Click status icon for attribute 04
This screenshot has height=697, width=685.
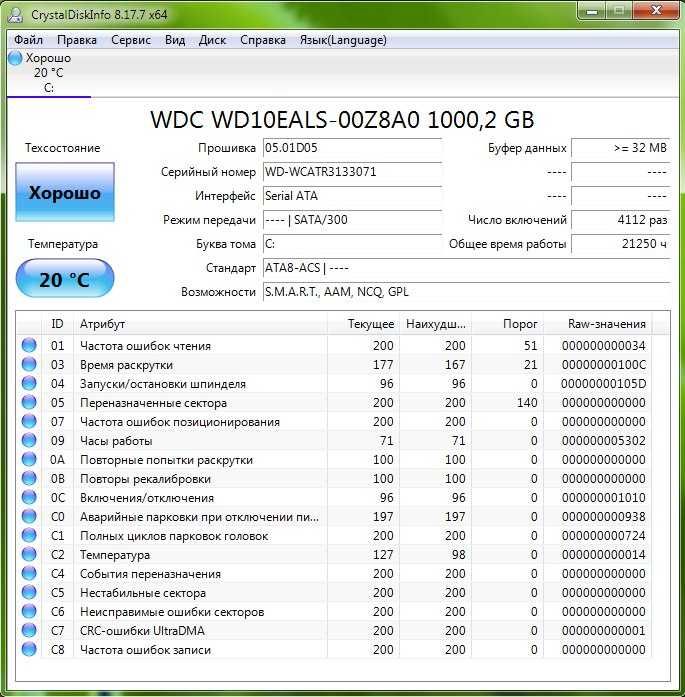point(29,383)
